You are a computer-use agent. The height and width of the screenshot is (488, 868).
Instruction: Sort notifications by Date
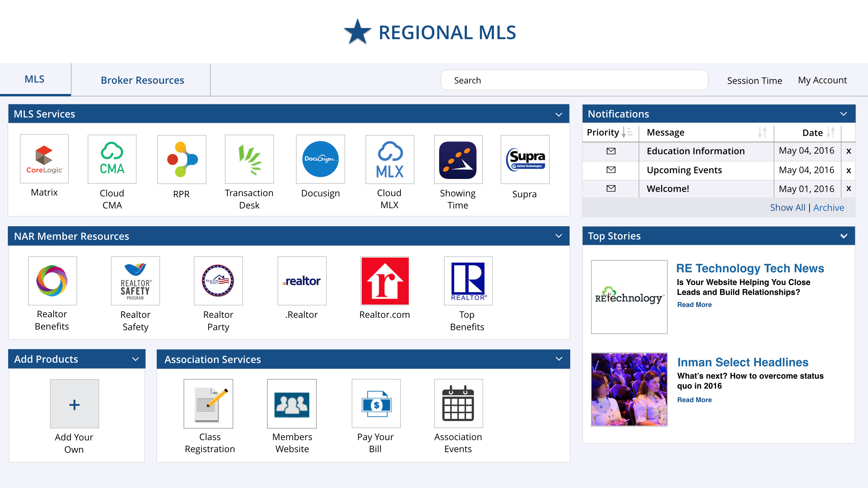[x=831, y=132]
